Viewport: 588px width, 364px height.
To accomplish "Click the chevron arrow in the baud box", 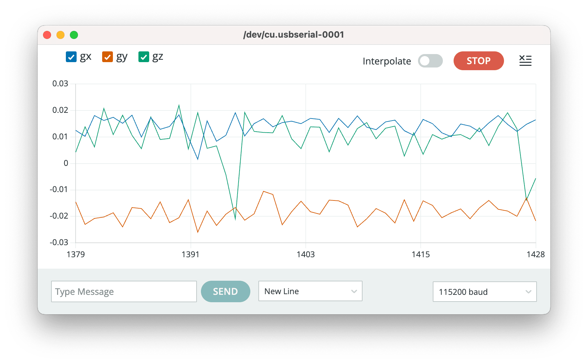I will coord(528,292).
